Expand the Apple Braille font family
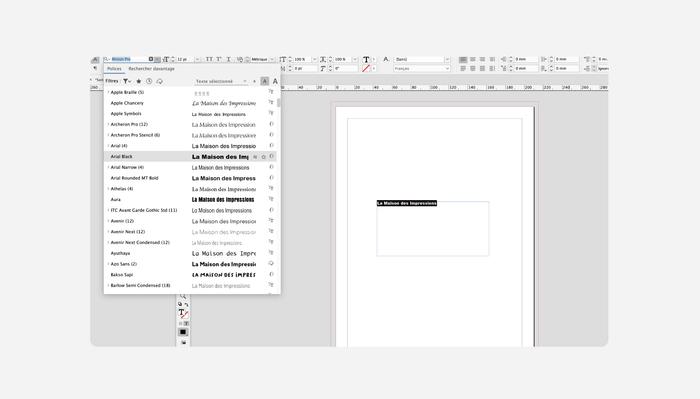Screen dimensions: 700x399 (x=108, y=92)
